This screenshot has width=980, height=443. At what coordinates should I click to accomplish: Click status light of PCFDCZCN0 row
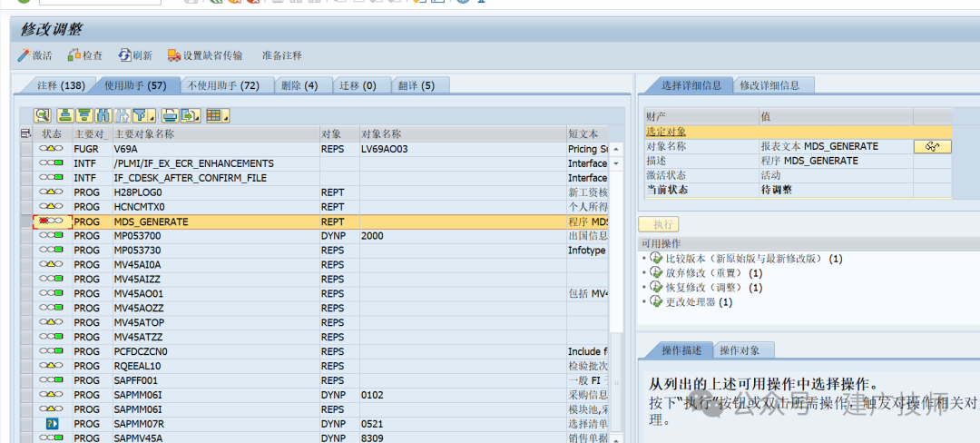pyautogui.click(x=51, y=351)
